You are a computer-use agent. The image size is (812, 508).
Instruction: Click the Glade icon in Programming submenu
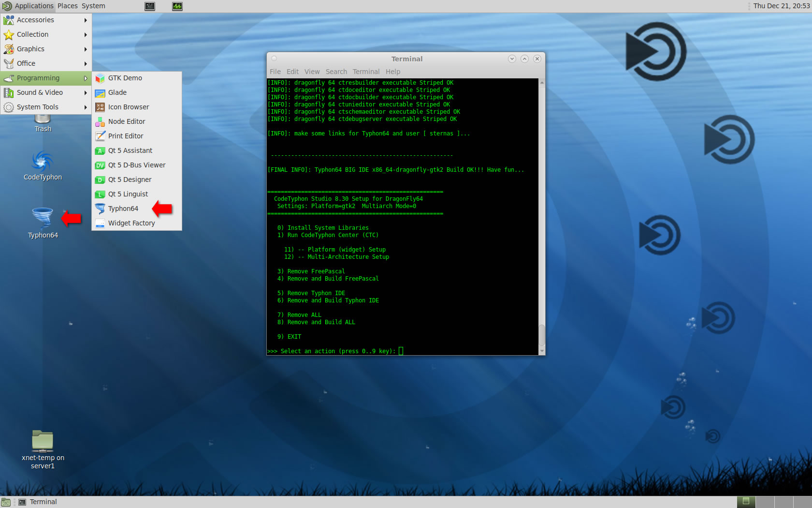(x=100, y=93)
